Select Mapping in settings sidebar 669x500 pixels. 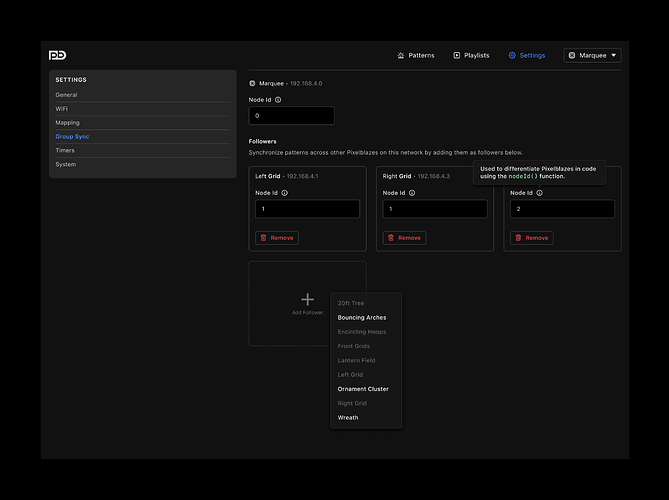point(143,122)
